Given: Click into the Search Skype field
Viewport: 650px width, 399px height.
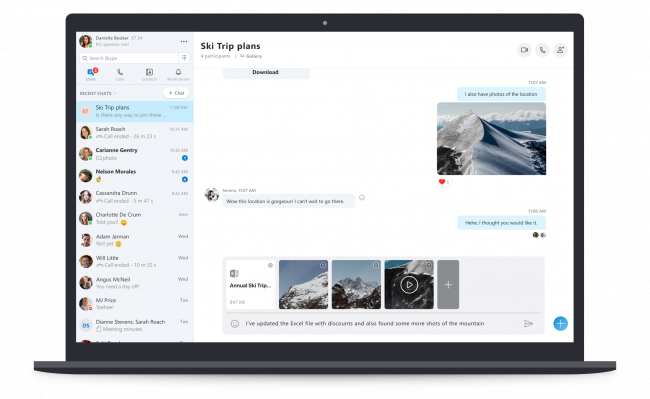Looking at the screenshot, I should [129, 58].
